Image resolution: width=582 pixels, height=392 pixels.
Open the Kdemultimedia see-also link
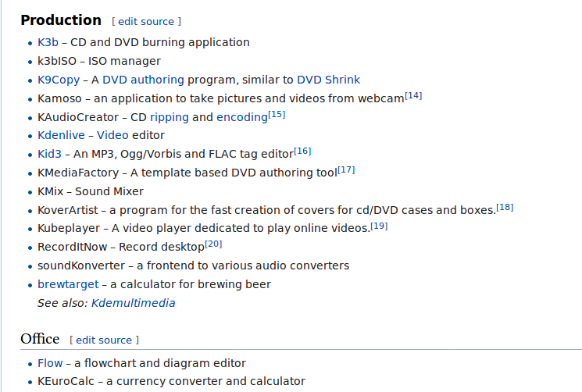(x=133, y=303)
